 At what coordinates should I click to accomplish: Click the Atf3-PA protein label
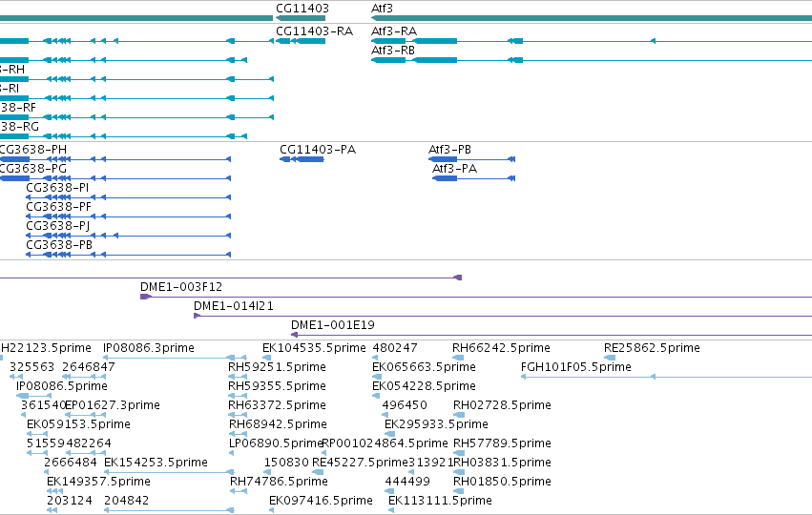click(x=455, y=169)
